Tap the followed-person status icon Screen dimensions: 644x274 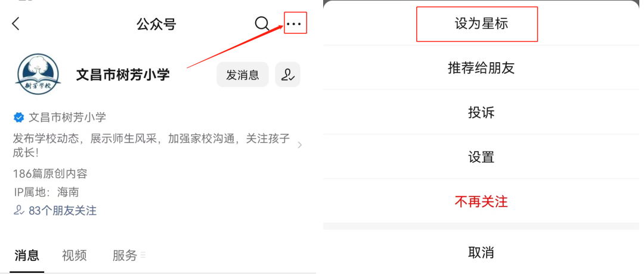click(x=287, y=75)
